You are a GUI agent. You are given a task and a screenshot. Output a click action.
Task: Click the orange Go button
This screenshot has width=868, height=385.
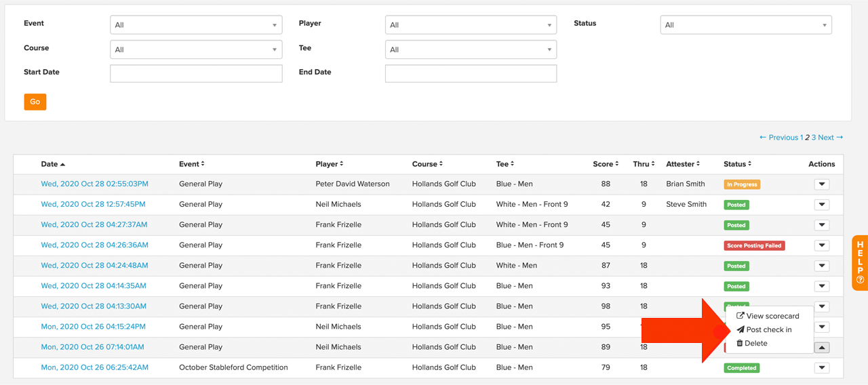point(35,102)
